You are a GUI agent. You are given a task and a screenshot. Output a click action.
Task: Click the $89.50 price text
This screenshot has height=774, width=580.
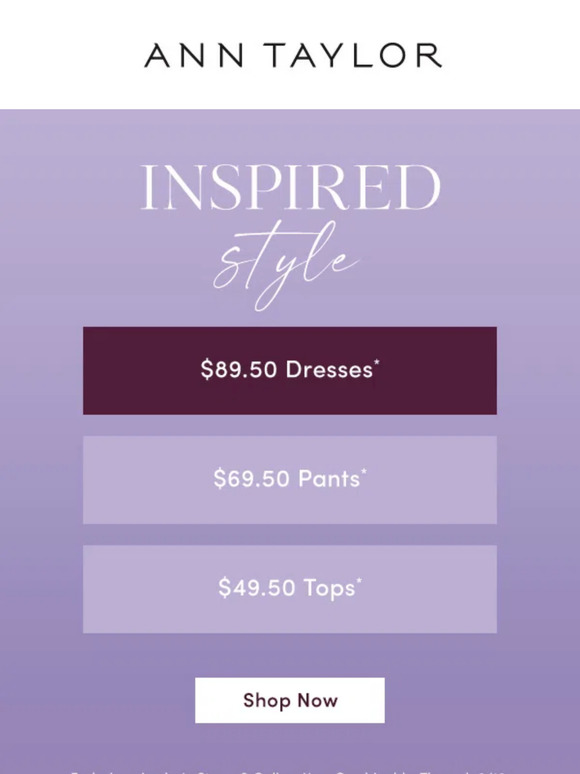(x=238, y=370)
